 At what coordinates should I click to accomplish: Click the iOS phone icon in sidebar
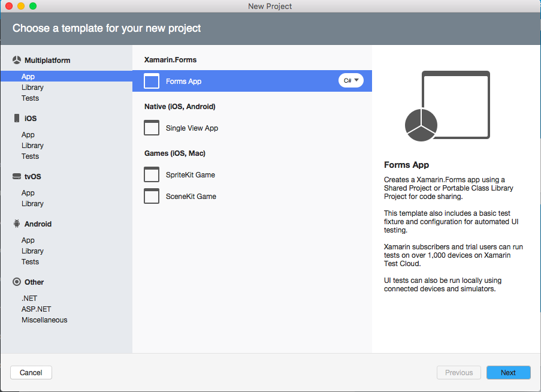click(16, 119)
